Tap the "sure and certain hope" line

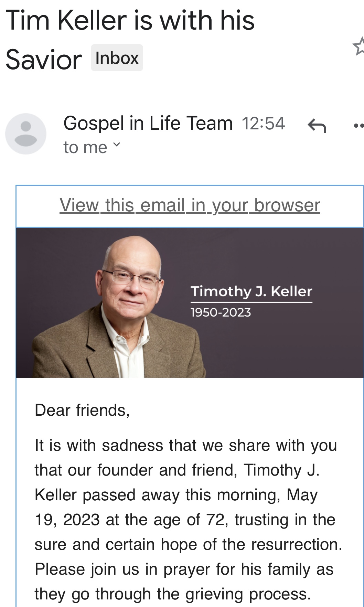188,544
